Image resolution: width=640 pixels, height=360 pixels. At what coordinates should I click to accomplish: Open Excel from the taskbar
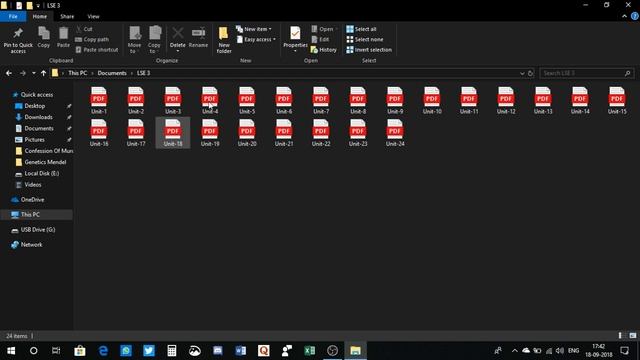pyautogui.click(x=310, y=351)
